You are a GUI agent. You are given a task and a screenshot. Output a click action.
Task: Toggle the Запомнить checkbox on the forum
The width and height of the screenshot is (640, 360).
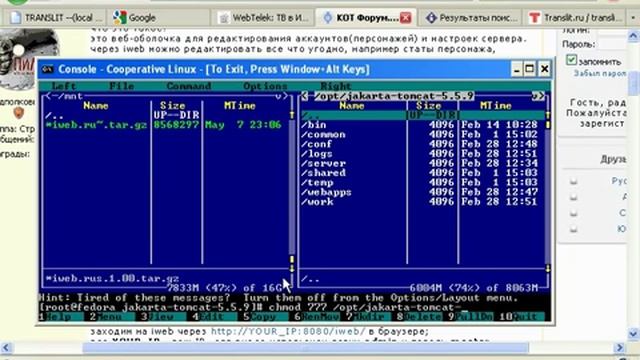click(x=571, y=60)
